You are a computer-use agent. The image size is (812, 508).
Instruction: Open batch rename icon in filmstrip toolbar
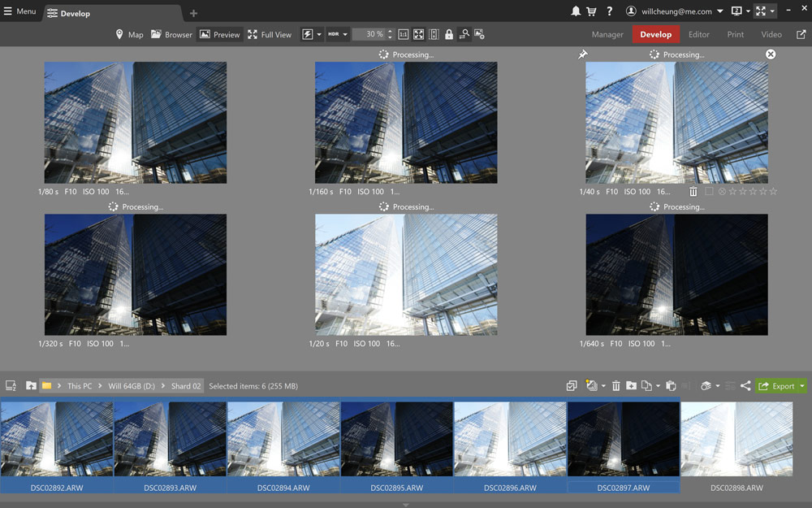coord(591,385)
